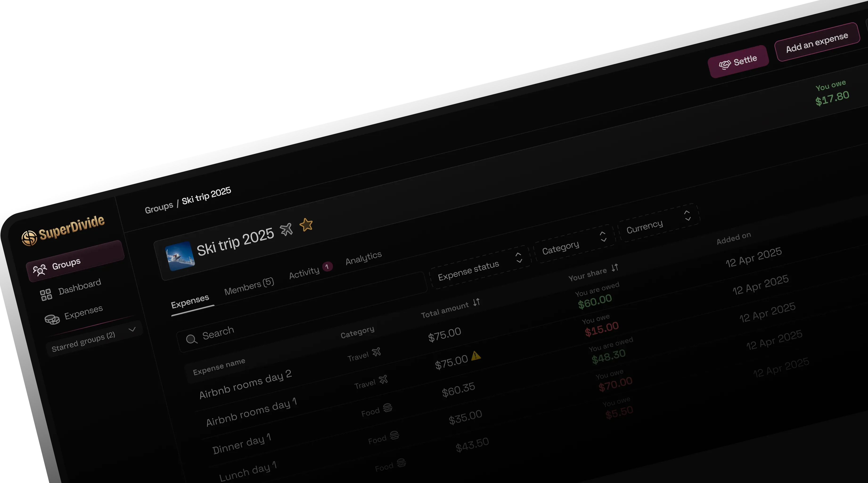Click the airplane icon next to Ski trip 2025
Viewport: 868px width, 483px height.
[287, 230]
